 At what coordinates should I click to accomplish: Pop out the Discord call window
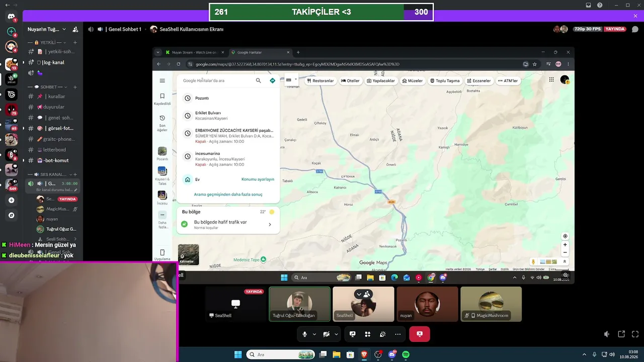621,334
